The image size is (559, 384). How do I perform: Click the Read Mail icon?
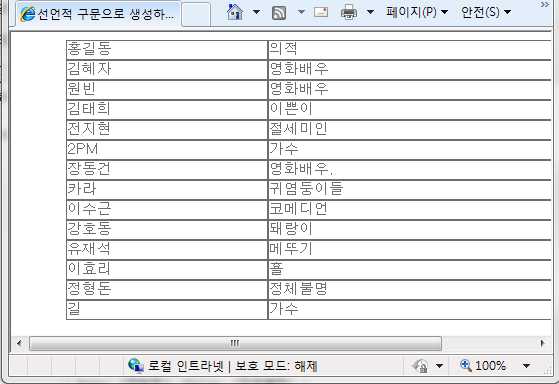click(x=321, y=12)
